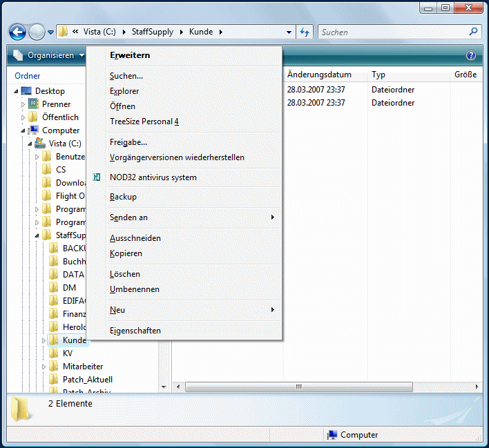The width and height of the screenshot is (489, 448).
Task: Click the NOD32 antivirus system icon
Action: pyautogui.click(x=97, y=177)
